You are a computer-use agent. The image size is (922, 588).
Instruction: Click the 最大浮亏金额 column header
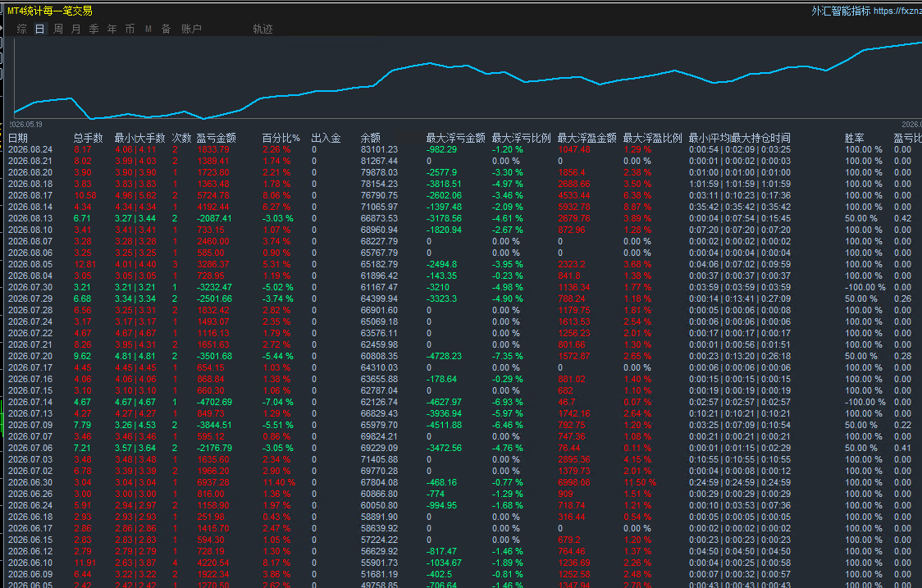(456, 138)
